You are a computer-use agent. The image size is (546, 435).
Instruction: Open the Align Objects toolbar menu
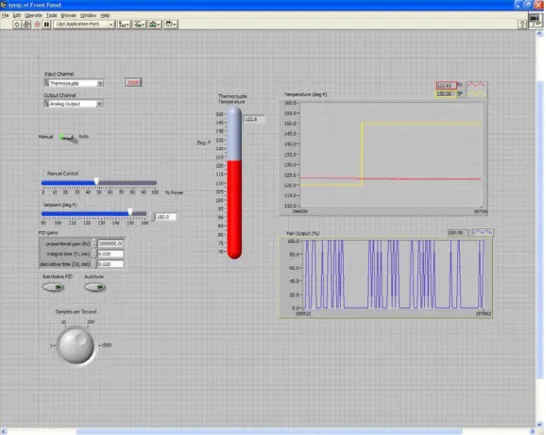click(x=124, y=24)
